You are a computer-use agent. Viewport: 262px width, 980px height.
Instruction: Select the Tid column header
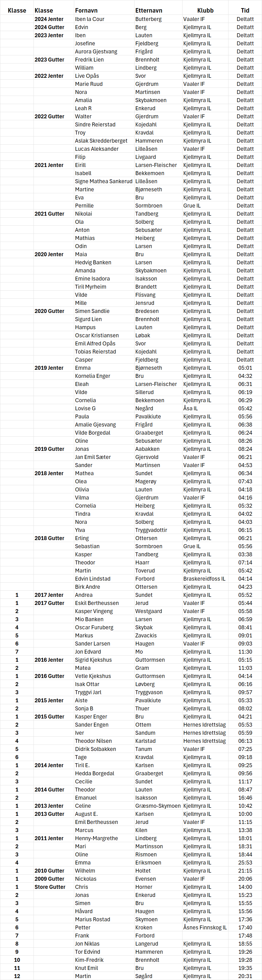pyautogui.click(x=245, y=11)
